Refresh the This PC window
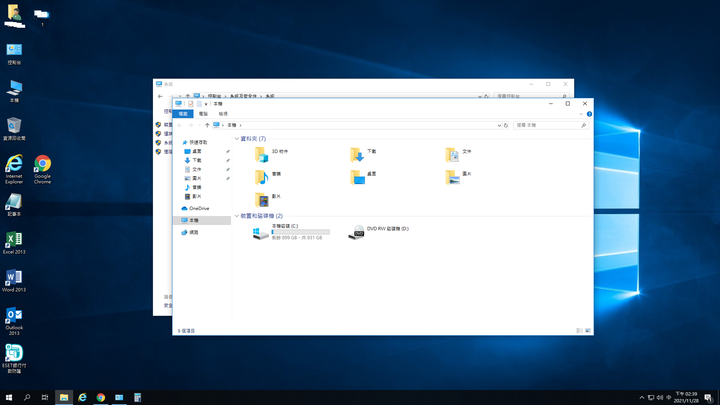 point(506,125)
